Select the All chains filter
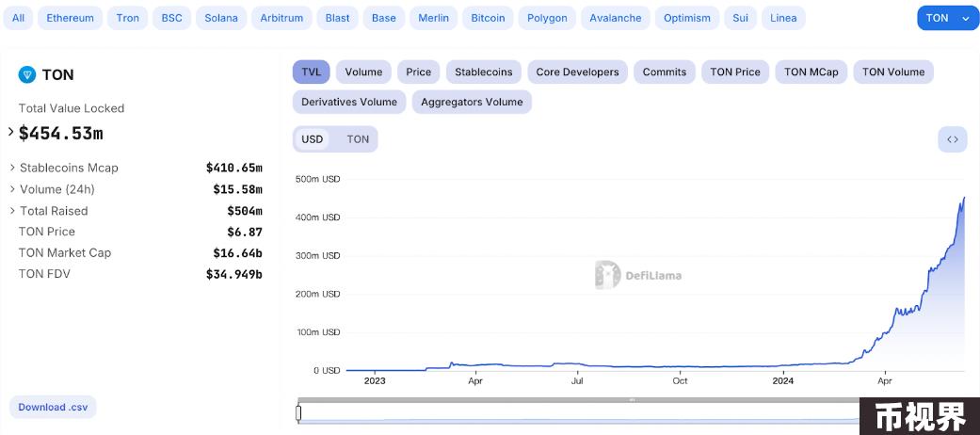 (x=18, y=18)
